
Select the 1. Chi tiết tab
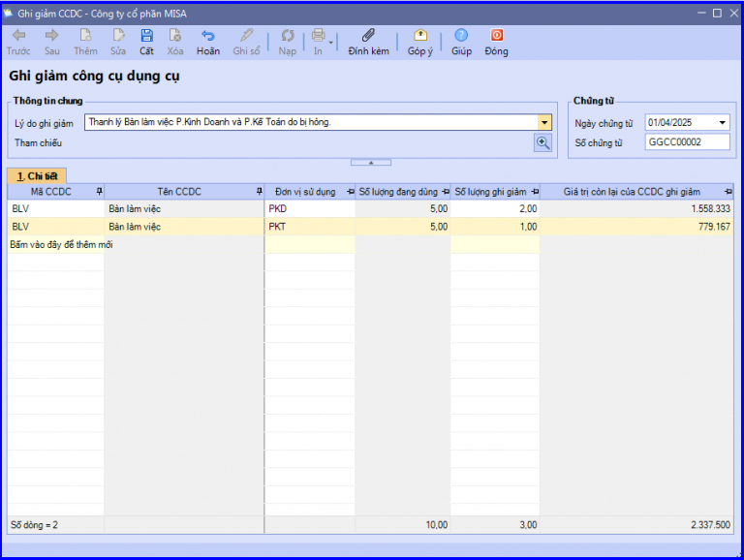pyautogui.click(x=37, y=176)
